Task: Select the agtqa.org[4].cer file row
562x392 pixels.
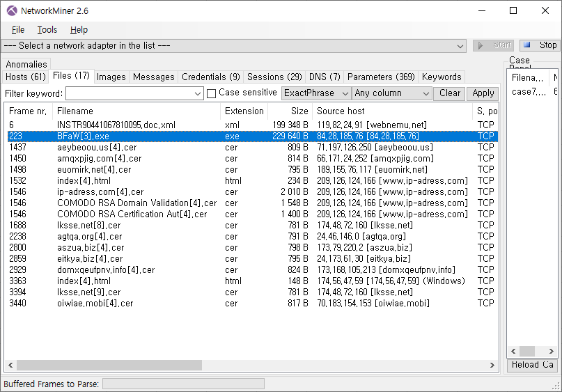Action: point(253,236)
